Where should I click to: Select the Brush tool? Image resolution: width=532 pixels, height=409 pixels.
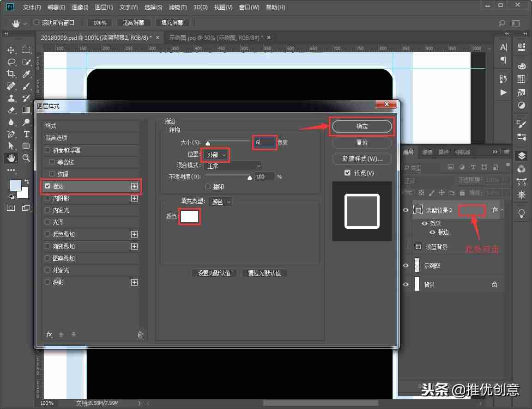click(26, 86)
